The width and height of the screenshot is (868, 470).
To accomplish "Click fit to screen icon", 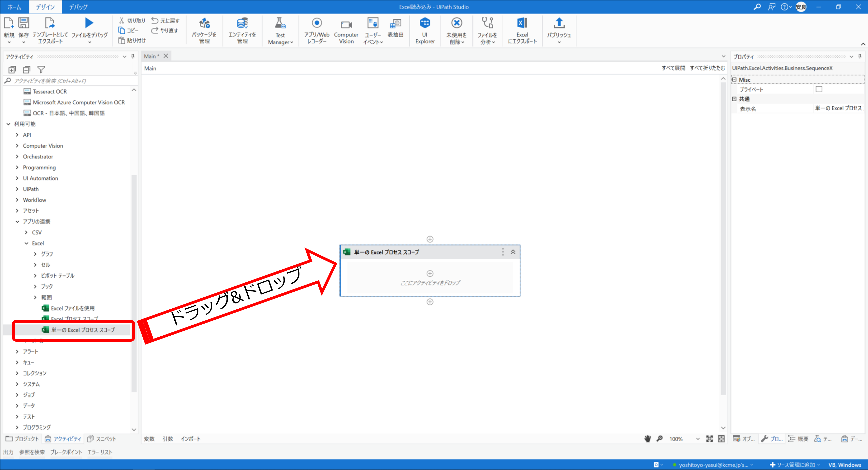I will (710, 439).
